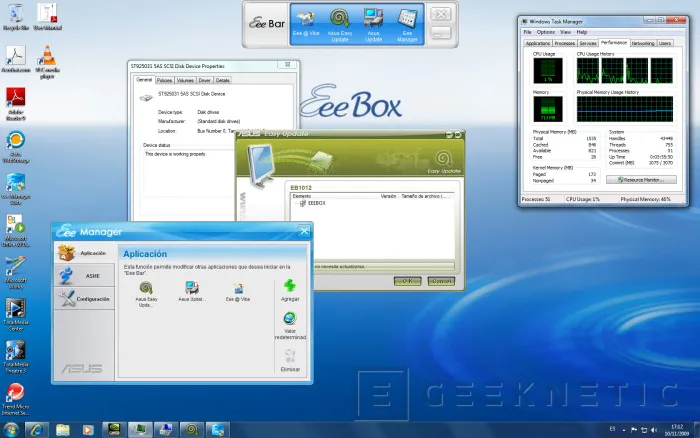Click OK in ASUS Easy Update
700x438 pixels.
407,281
